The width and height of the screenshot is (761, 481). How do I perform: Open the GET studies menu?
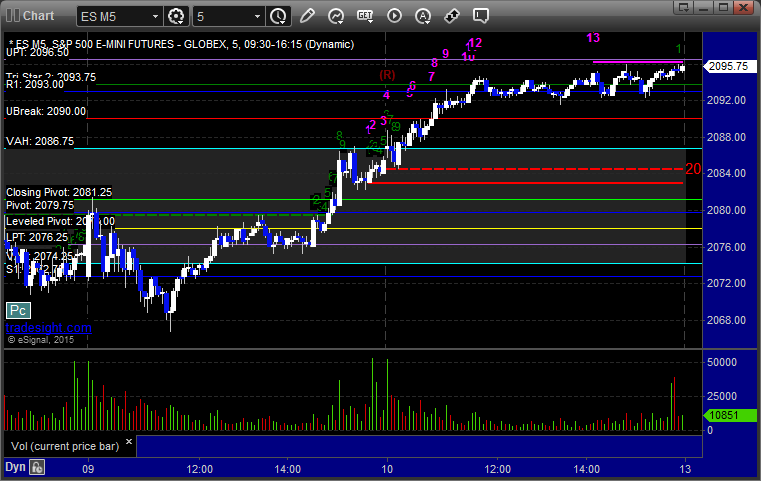(365, 16)
